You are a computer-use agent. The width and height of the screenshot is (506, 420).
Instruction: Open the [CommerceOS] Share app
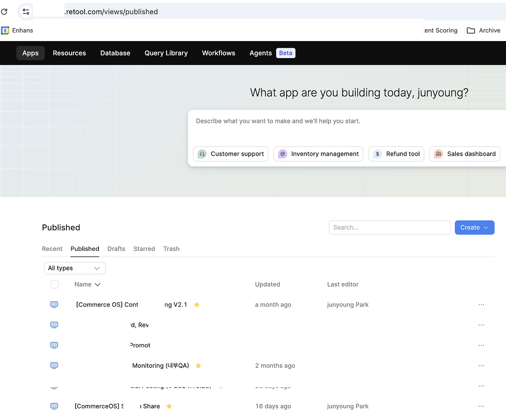117,406
